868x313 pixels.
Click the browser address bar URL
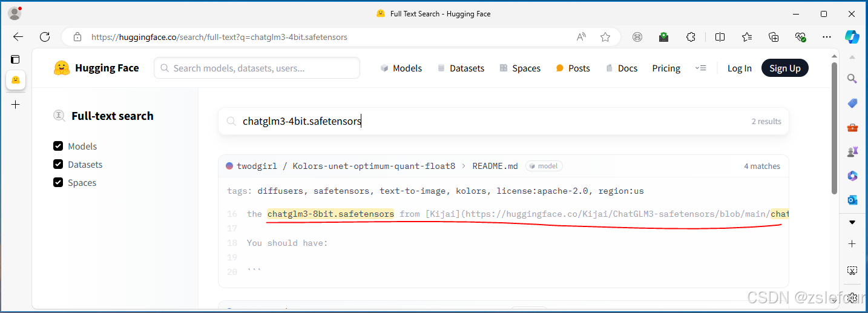click(x=219, y=37)
